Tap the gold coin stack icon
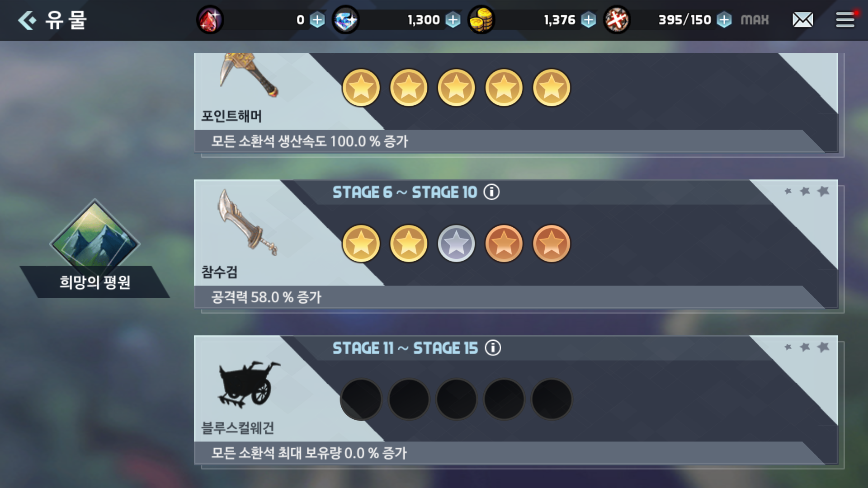 click(x=481, y=20)
